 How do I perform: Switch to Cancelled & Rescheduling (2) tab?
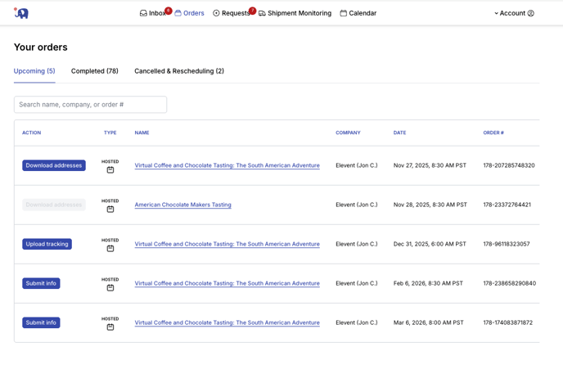point(179,71)
